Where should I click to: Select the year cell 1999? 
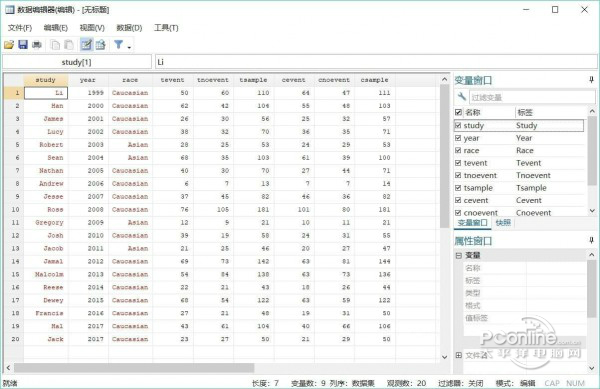[88, 93]
